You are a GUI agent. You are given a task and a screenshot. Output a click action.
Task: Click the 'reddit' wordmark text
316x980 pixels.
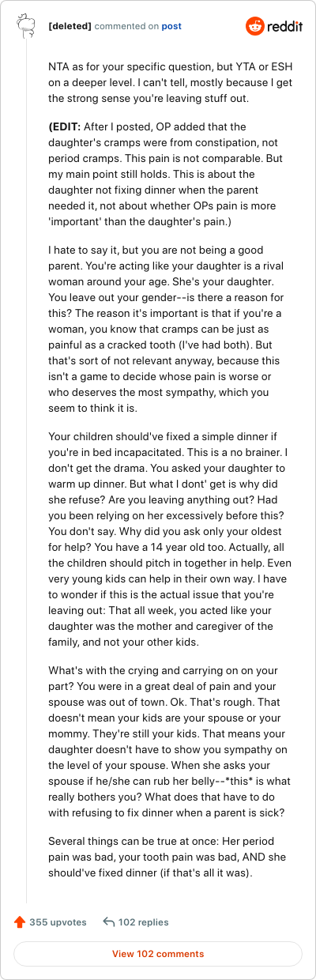[284, 26]
